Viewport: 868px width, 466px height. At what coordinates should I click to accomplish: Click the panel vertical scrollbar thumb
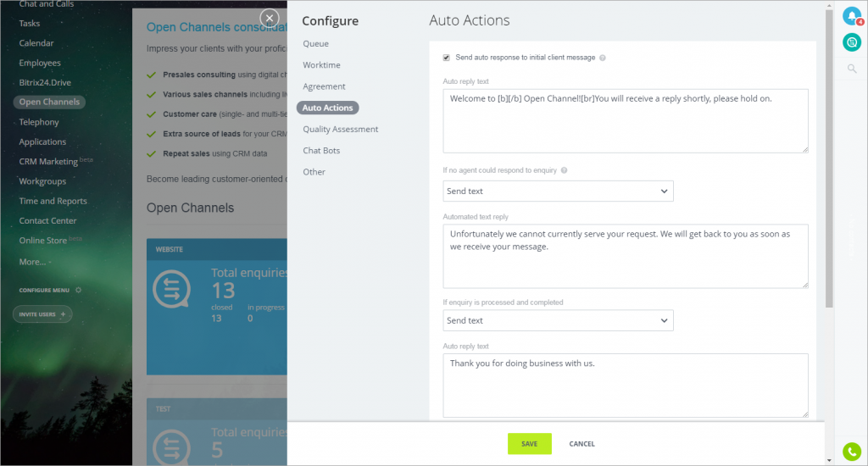(829, 158)
